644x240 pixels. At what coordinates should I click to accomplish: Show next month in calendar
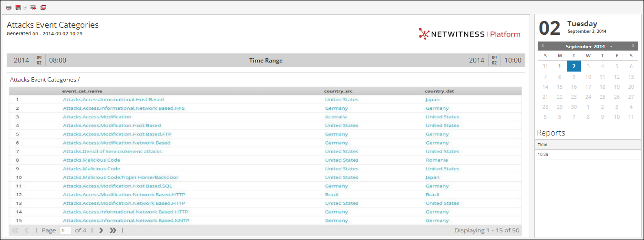(633, 46)
